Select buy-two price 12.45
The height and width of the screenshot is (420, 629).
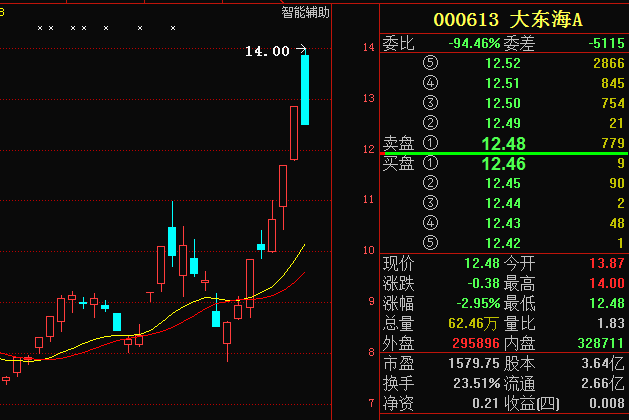click(x=503, y=183)
